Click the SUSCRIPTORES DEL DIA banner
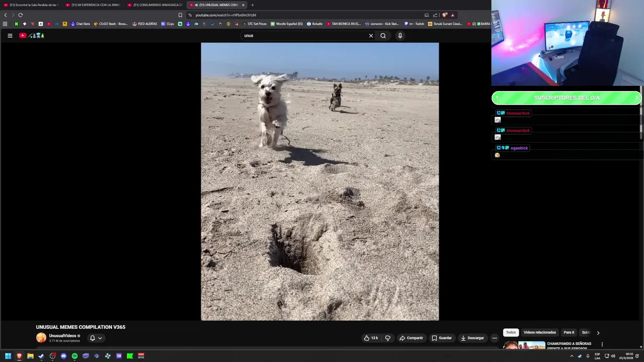 [x=567, y=98]
